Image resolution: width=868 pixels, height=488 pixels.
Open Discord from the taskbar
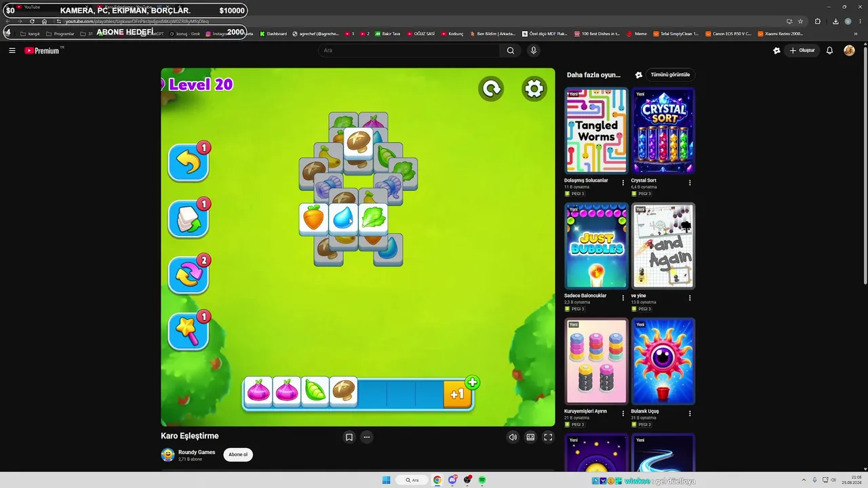pos(452,480)
